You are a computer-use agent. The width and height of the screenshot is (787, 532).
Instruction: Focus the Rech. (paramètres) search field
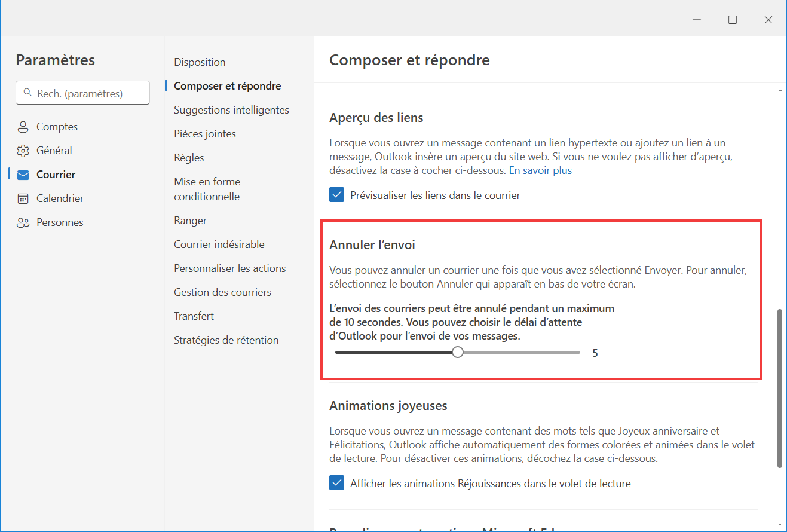click(82, 93)
